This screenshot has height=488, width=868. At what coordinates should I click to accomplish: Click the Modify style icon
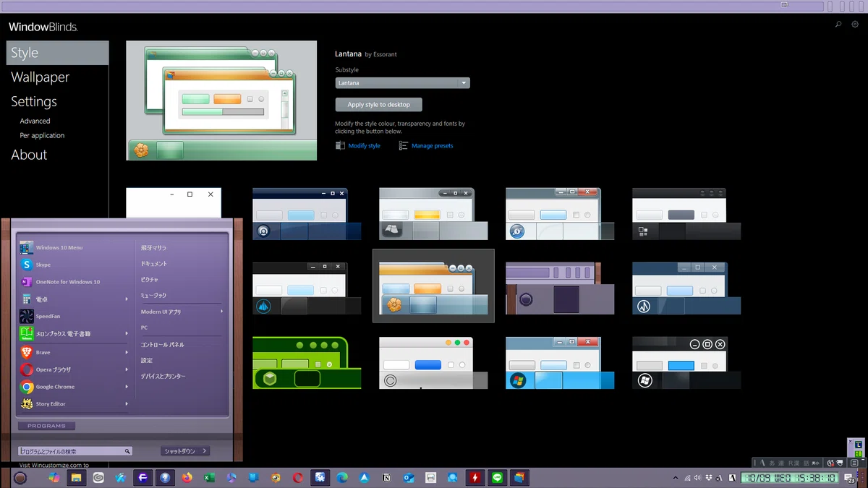point(340,145)
